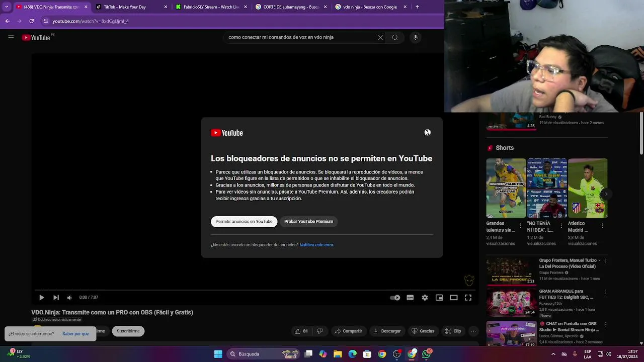Choose Probar YouTube Premium
Viewport: 644px width, 362px height.
pos(308,221)
